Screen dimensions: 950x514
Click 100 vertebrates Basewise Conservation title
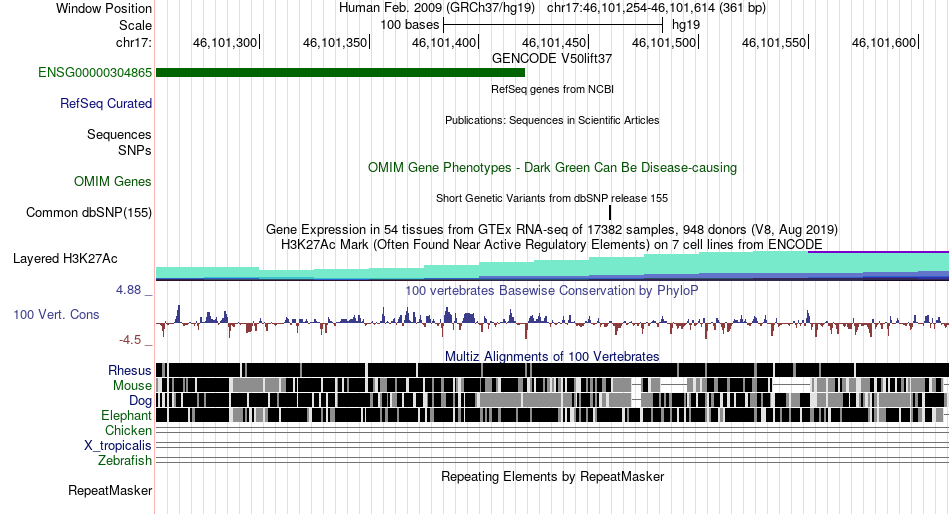tap(552, 290)
